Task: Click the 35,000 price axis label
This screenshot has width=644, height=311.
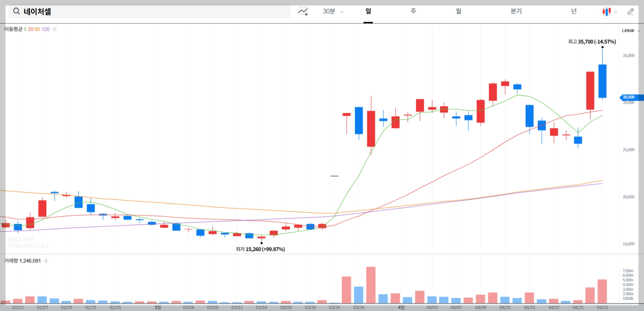Action: tap(628, 56)
